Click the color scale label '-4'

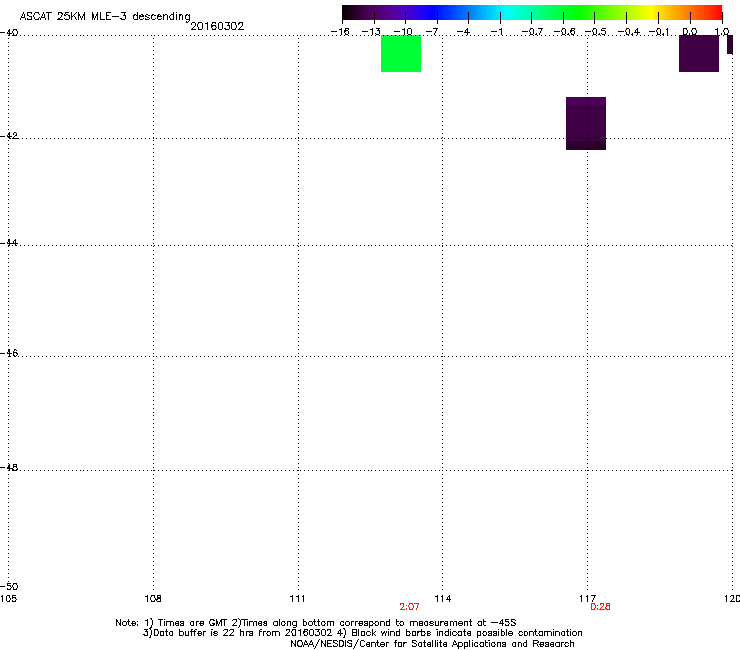[x=463, y=32]
